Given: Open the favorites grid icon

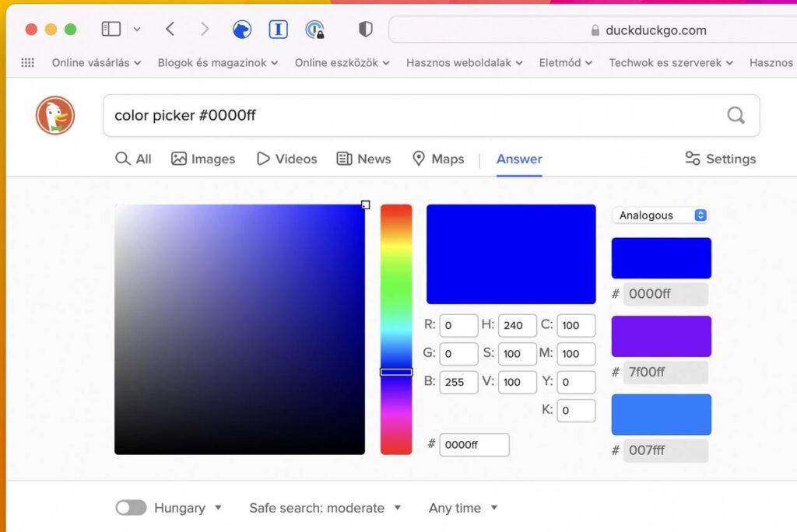Looking at the screenshot, I should coord(27,62).
